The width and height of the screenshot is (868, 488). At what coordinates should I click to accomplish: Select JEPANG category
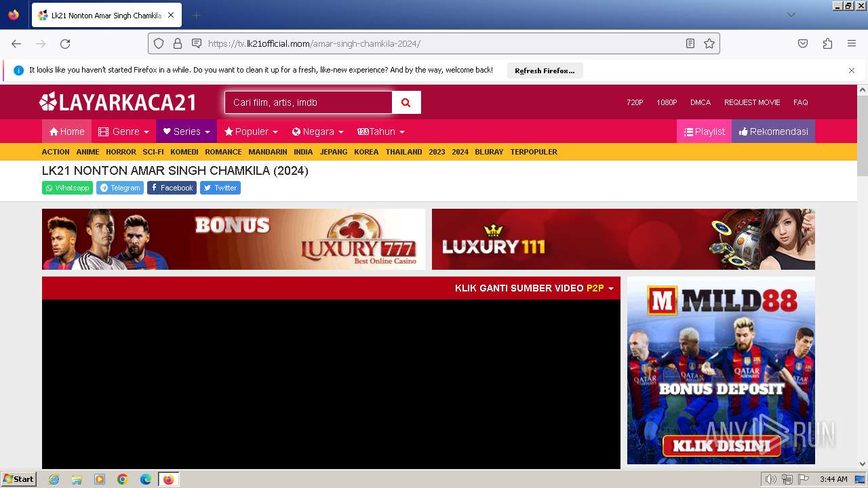click(x=334, y=152)
